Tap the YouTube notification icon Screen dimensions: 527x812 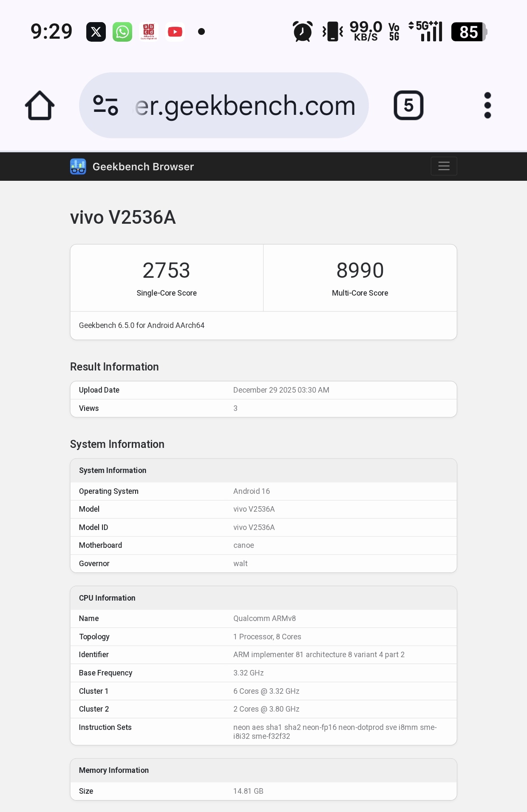point(175,32)
